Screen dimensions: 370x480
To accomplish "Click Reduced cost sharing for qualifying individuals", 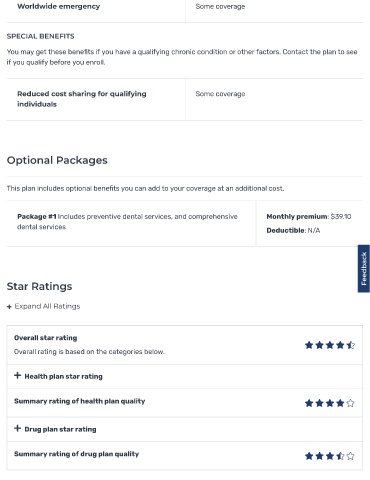I will pos(82,99).
